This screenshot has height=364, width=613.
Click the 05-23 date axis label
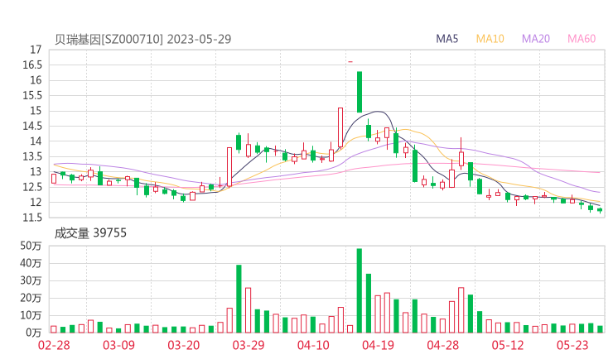(x=572, y=345)
